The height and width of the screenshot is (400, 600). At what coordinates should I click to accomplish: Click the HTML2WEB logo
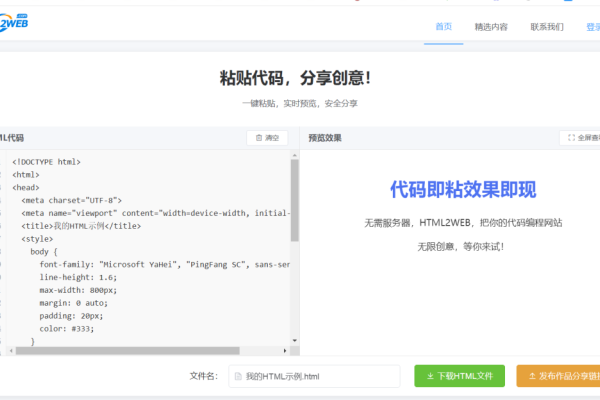coord(14,22)
